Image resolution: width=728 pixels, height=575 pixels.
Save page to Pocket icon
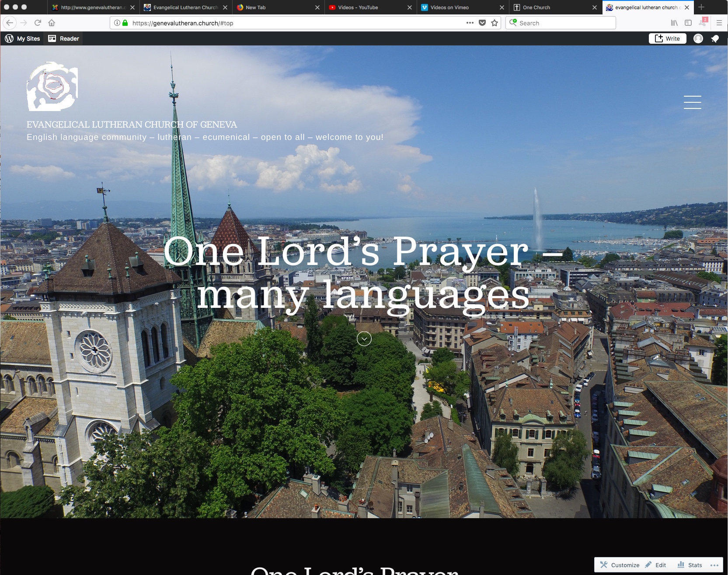(482, 23)
